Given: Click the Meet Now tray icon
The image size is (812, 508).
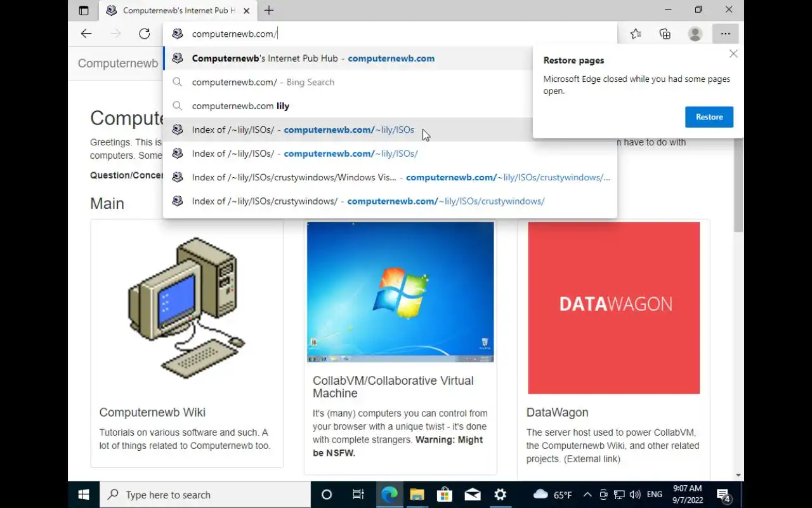Looking at the screenshot, I should click(x=604, y=495).
